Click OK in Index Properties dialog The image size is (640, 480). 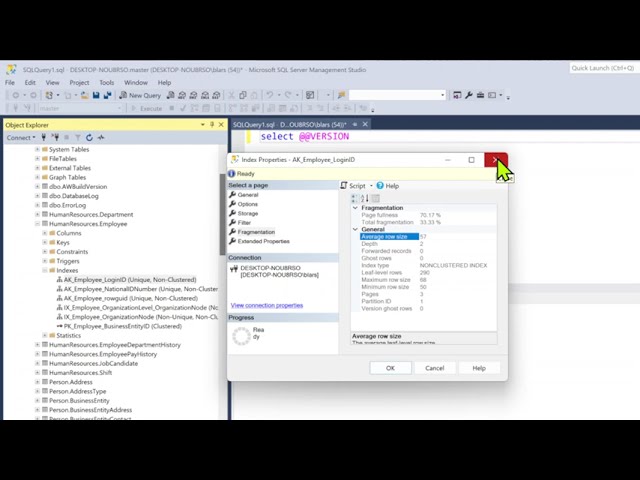click(390, 368)
